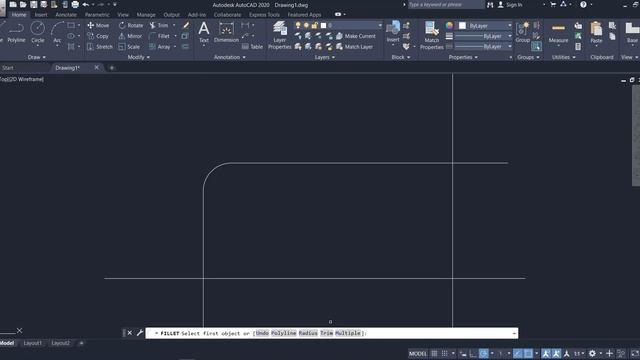Toggle the MODEL space button
This screenshot has width=640, height=360.
tap(418, 353)
